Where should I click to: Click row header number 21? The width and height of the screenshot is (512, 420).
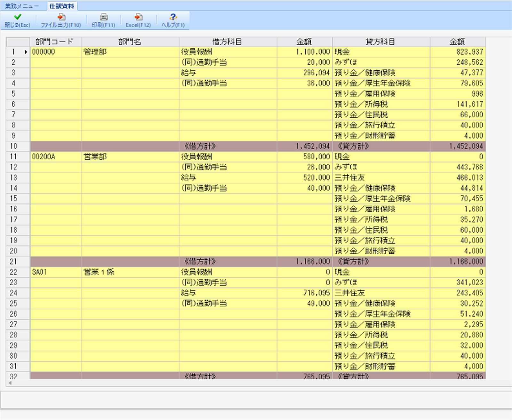[14, 262]
